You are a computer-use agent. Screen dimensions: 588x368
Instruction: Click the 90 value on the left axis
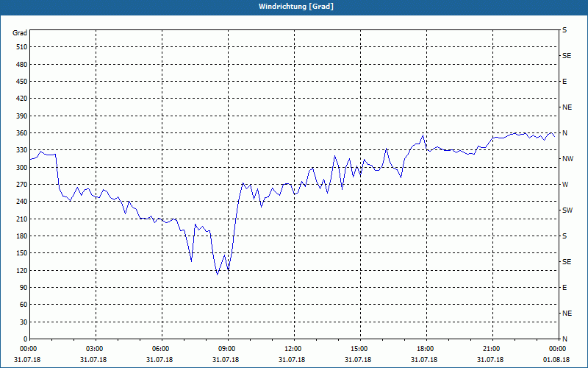point(24,288)
